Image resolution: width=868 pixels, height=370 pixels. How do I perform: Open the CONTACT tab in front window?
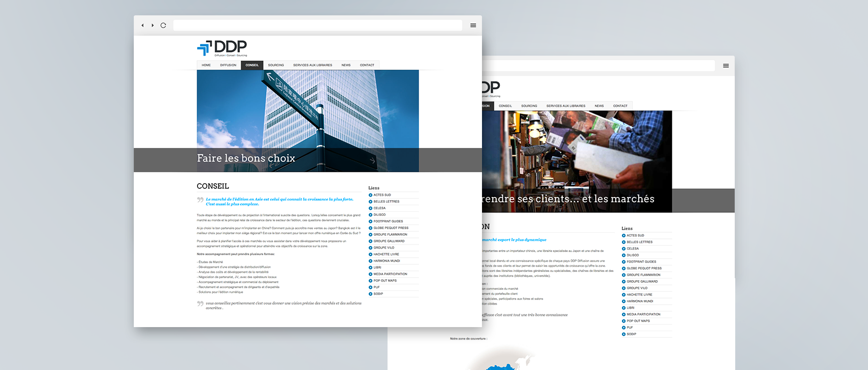pyautogui.click(x=367, y=65)
